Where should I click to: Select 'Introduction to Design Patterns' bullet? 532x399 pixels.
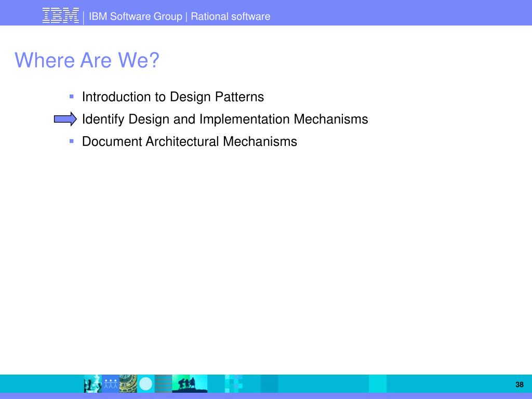172,97
